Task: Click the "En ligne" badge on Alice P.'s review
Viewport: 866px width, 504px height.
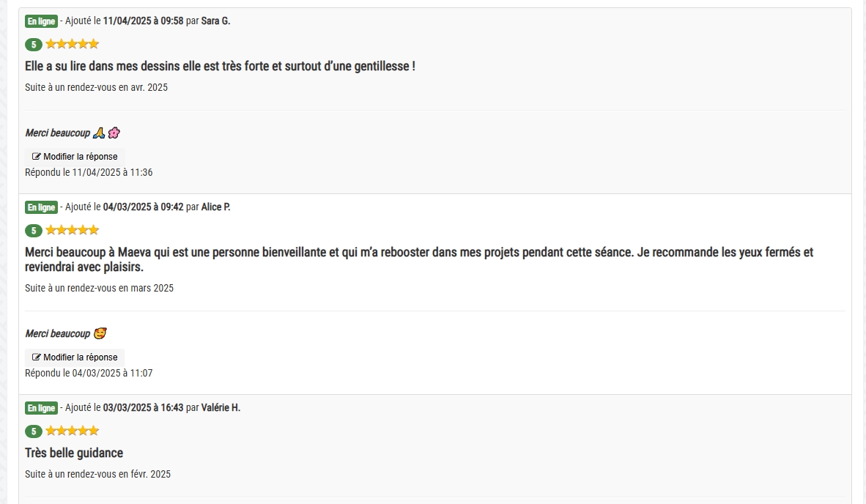Action: pyautogui.click(x=42, y=207)
